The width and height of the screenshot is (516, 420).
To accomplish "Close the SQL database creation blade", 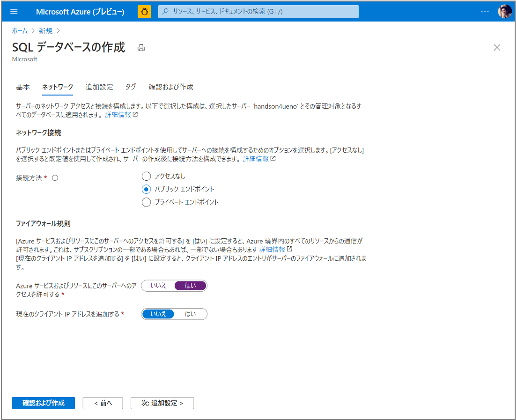I will pyautogui.click(x=497, y=47).
